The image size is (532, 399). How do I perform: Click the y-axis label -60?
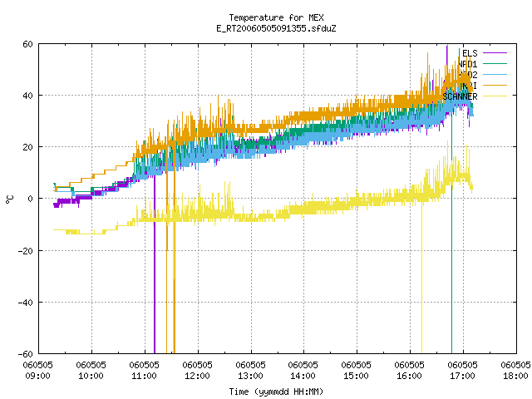(x=26, y=354)
